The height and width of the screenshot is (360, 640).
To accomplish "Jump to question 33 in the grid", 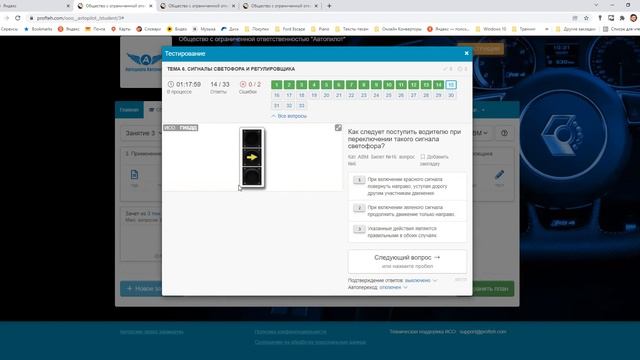I will coord(302,106).
